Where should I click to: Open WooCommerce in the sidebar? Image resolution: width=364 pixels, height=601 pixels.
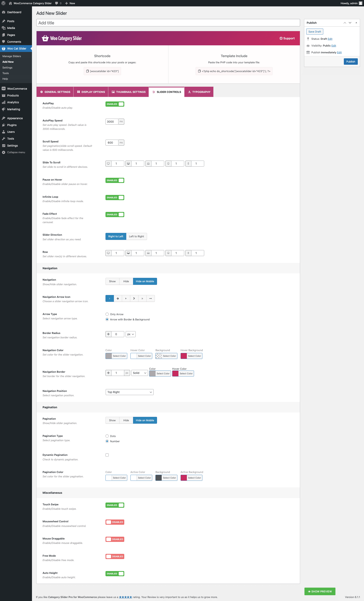point(17,88)
